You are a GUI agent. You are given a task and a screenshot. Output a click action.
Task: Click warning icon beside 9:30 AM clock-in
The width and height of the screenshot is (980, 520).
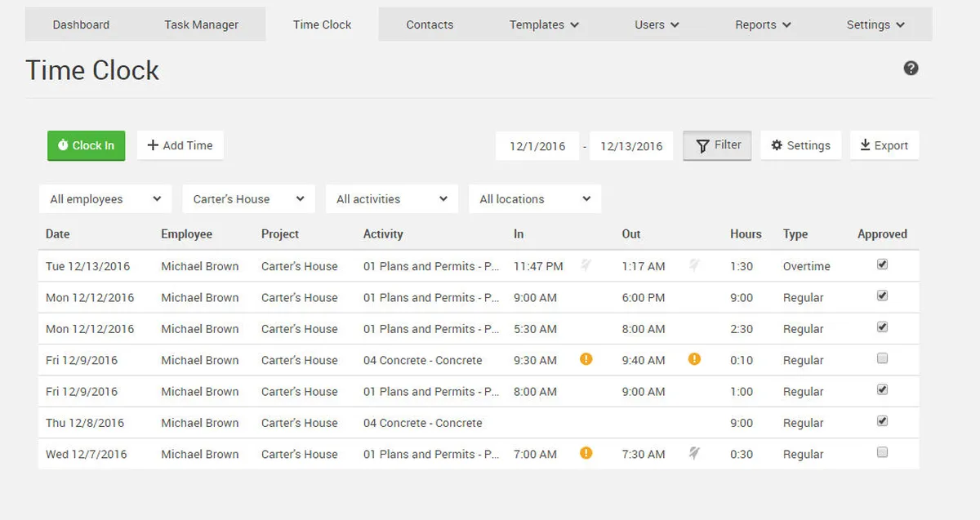tap(586, 359)
